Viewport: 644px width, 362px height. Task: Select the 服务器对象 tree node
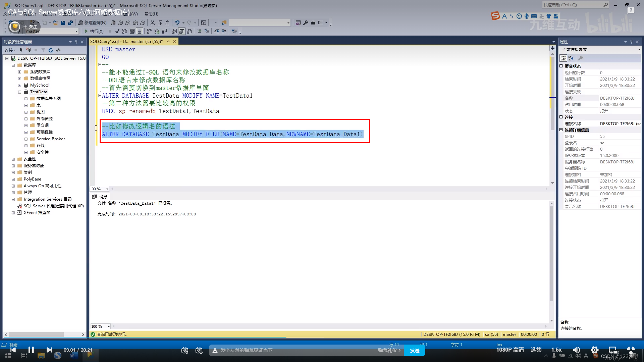34,166
